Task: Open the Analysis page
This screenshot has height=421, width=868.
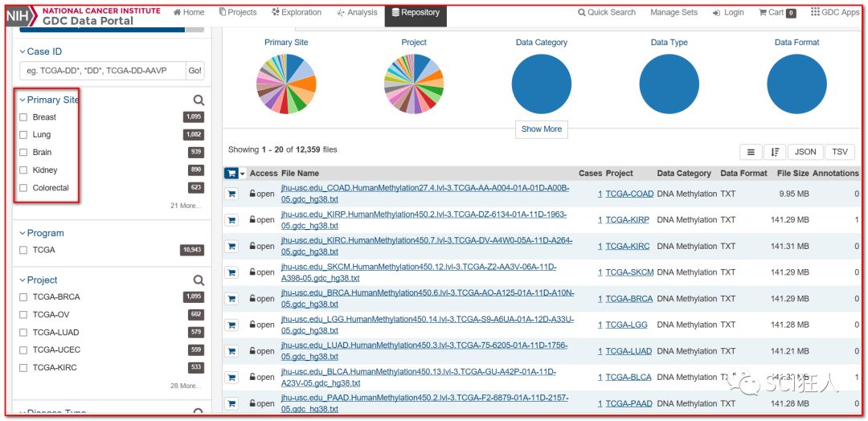Action: [357, 12]
